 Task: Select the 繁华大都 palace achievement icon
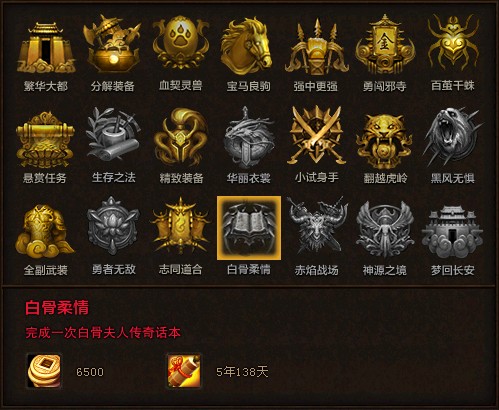(46, 47)
